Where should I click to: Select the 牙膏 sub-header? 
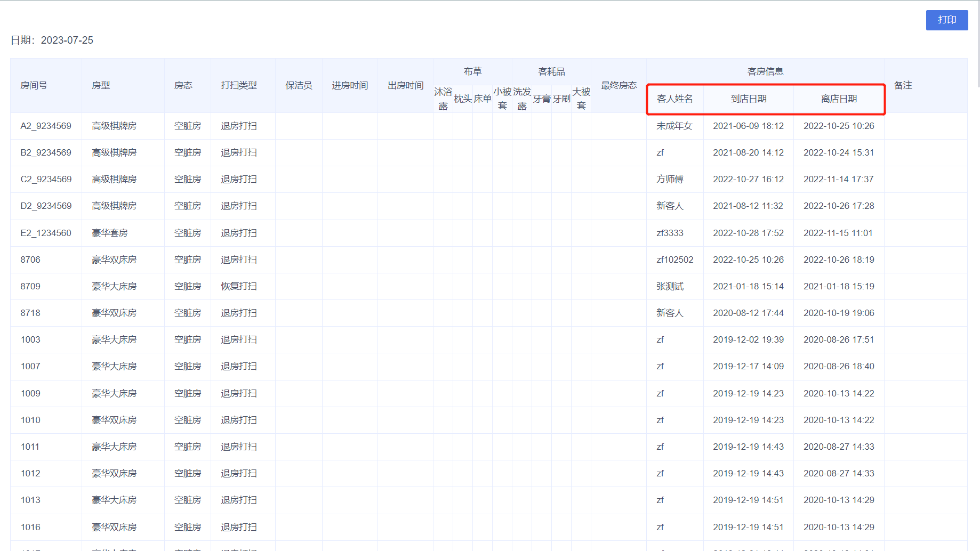542,99
